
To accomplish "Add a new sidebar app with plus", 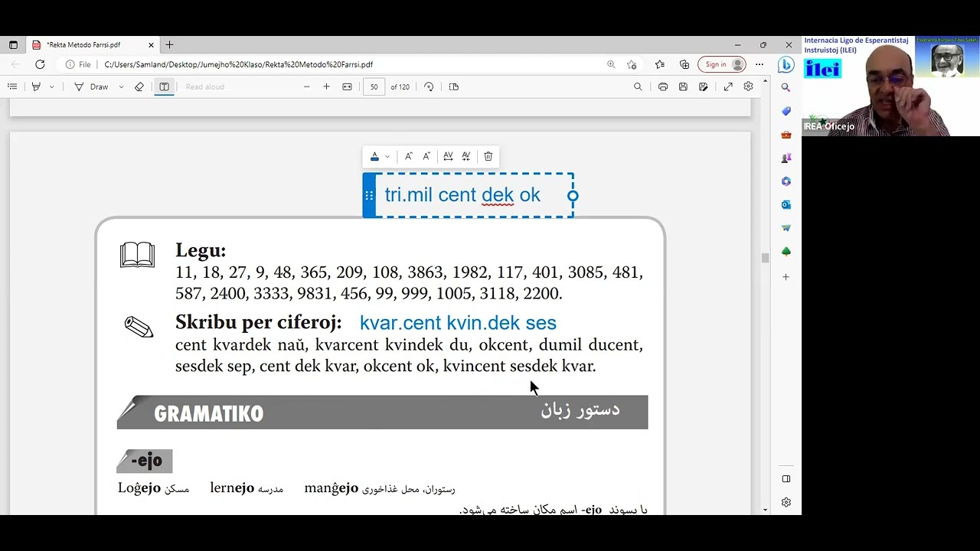I will [x=786, y=276].
